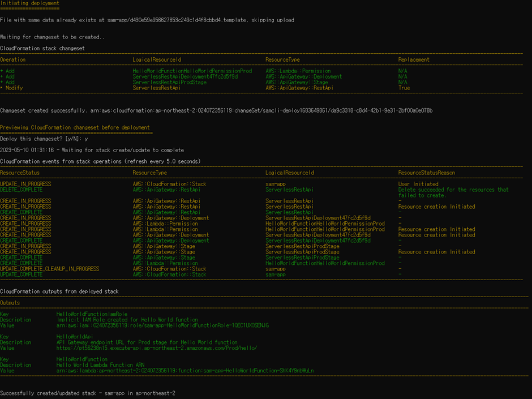This screenshot has width=532, height=399.
Task: Click 'CloudFormation events from stack operations' line
Action: pyautogui.click(x=100, y=161)
